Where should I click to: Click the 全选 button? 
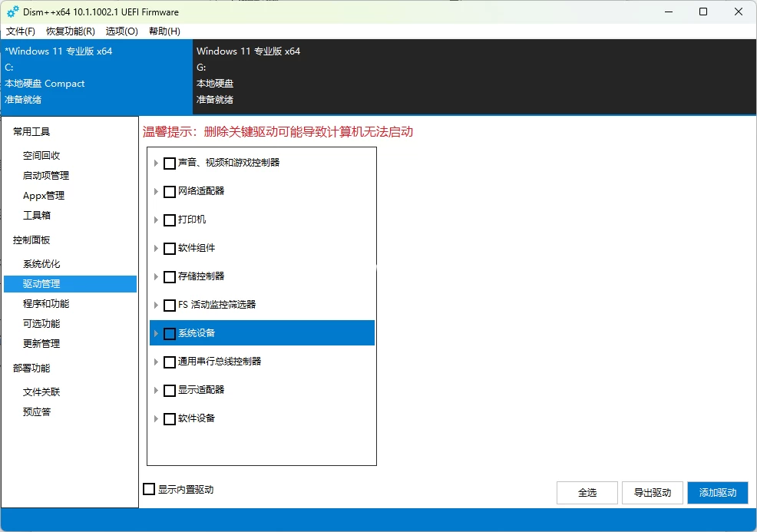tap(587, 493)
